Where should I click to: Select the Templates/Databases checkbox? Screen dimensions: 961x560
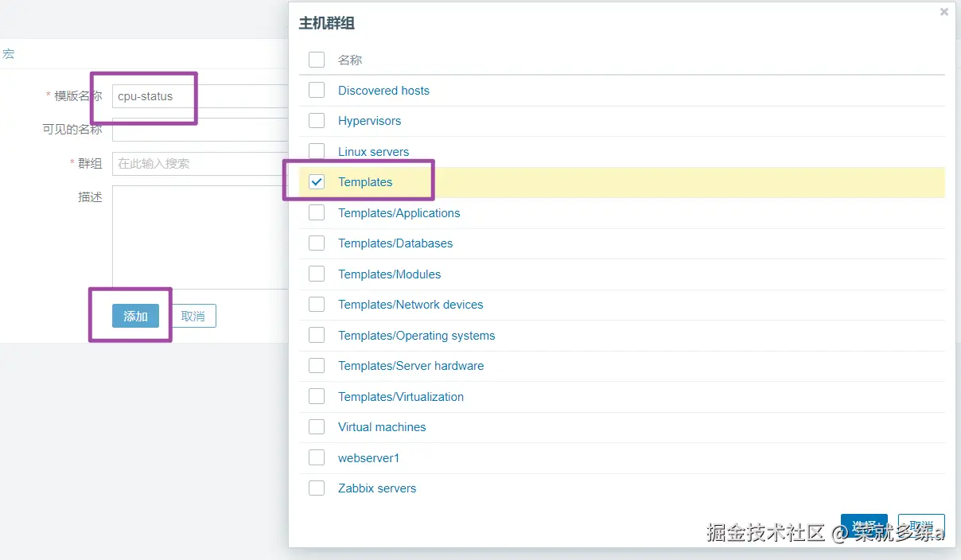click(317, 243)
